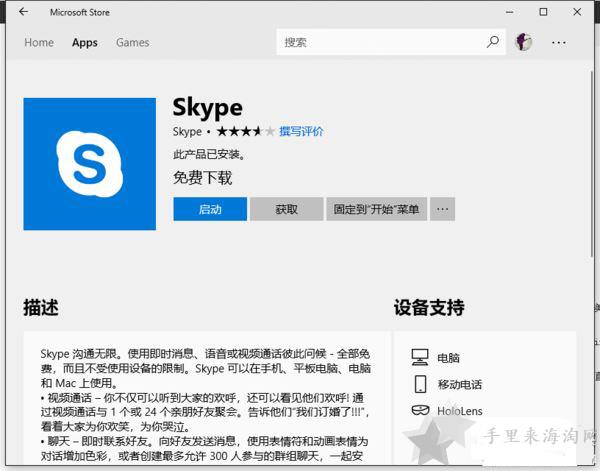Screen dimensions: 600x471
Task: Maximize the Microsoft Store window
Action: pyautogui.click(x=543, y=12)
